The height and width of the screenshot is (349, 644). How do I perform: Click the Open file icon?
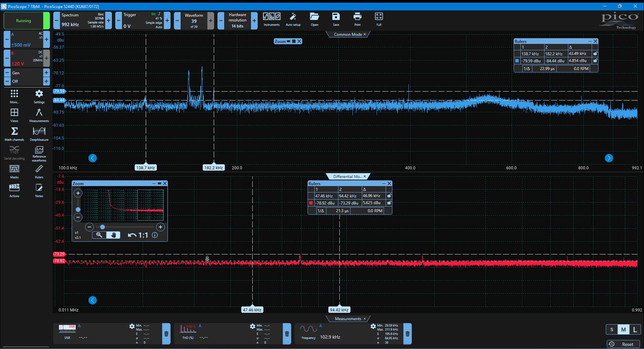pos(314,19)
